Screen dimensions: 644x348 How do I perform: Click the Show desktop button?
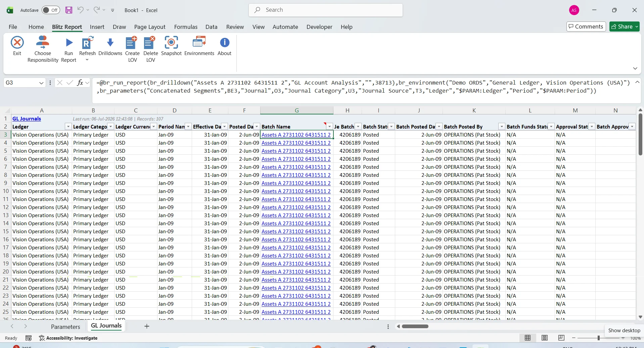tap(624, 330)
